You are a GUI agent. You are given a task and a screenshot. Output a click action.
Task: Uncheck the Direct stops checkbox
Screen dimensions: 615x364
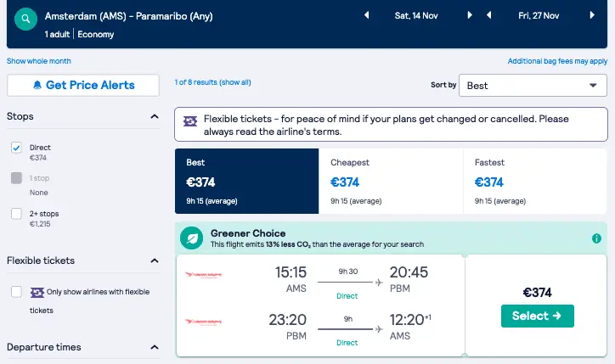point(16,148)
